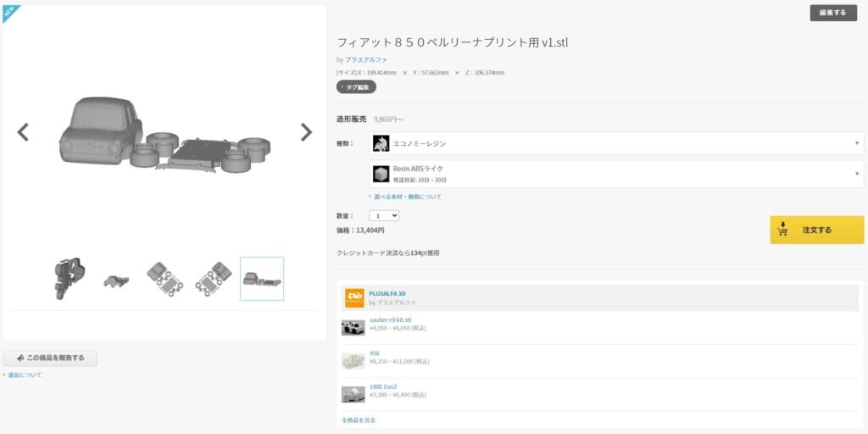Open the エコノミーレジン material type dropdown
Image resolution: width=868 pixels, height=434 pixels.
coord(616,143)
